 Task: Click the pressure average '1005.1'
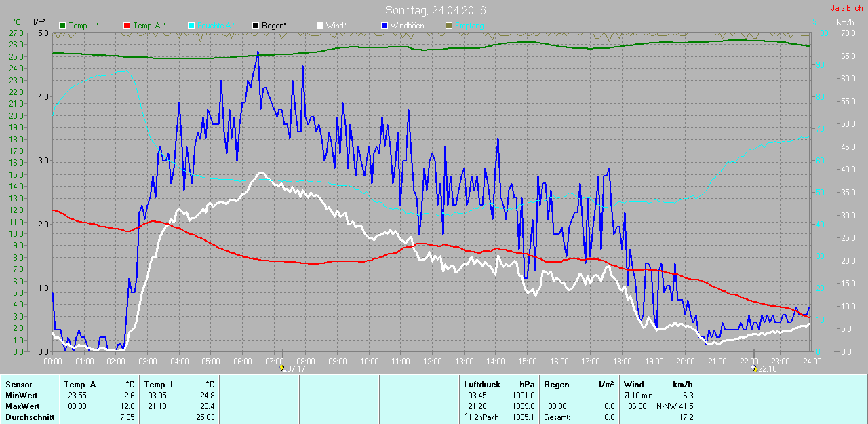pos(524,417)
